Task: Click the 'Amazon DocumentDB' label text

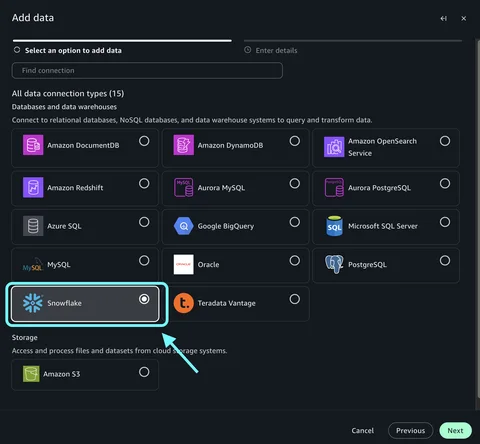Action: click(x=83, y=145)
